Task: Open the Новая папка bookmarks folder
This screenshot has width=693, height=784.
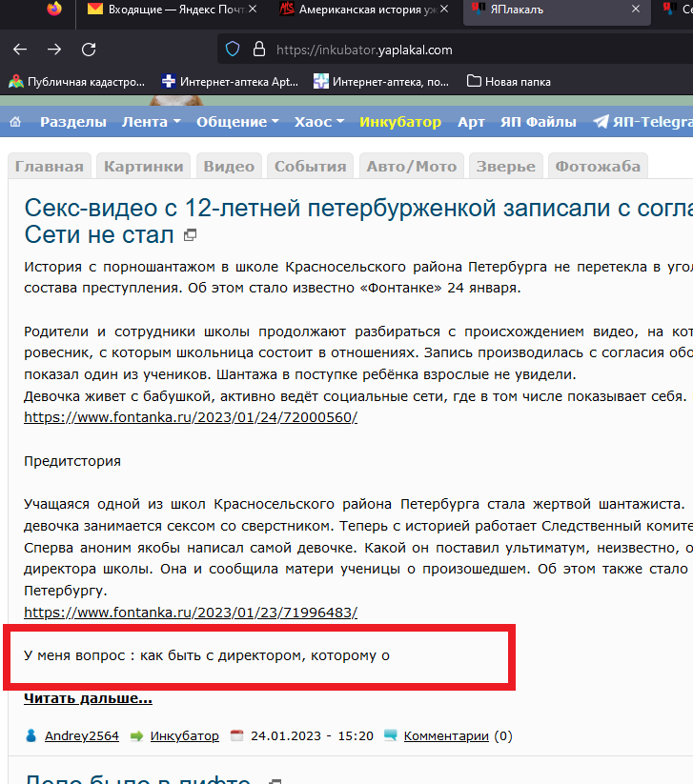Action: click(x=509, y=82)
